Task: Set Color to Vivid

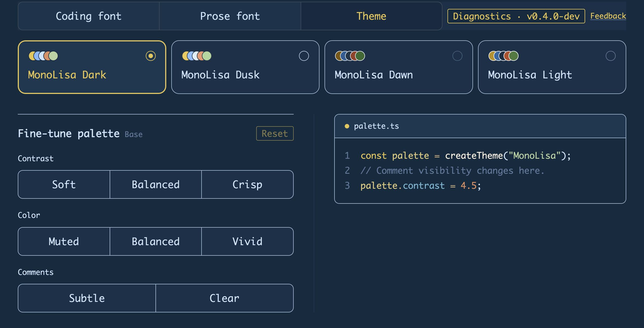Action: coord(247,241)
